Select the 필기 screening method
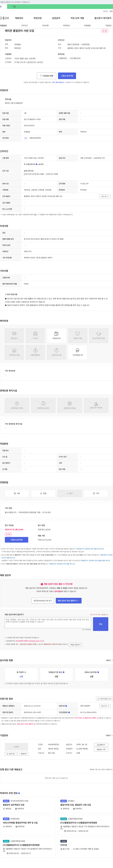 coord(69,493)
